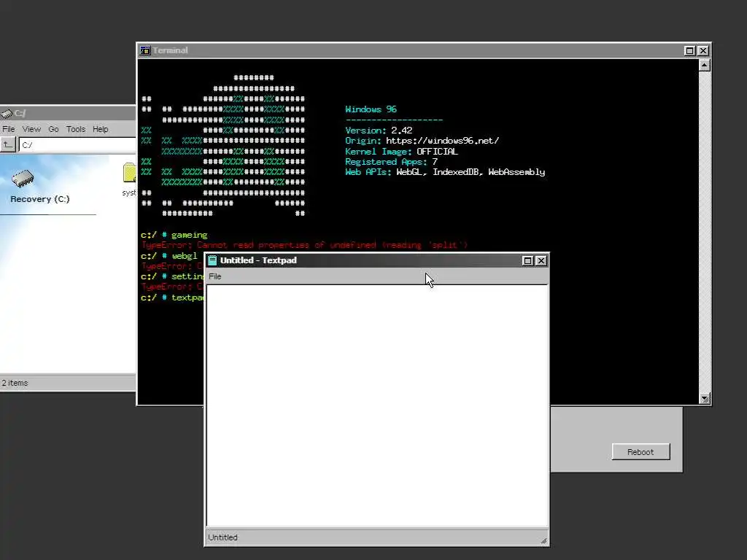Open the File menu in Textpad
This screenshot has height=560, width=747.
(x=215, y=276)
